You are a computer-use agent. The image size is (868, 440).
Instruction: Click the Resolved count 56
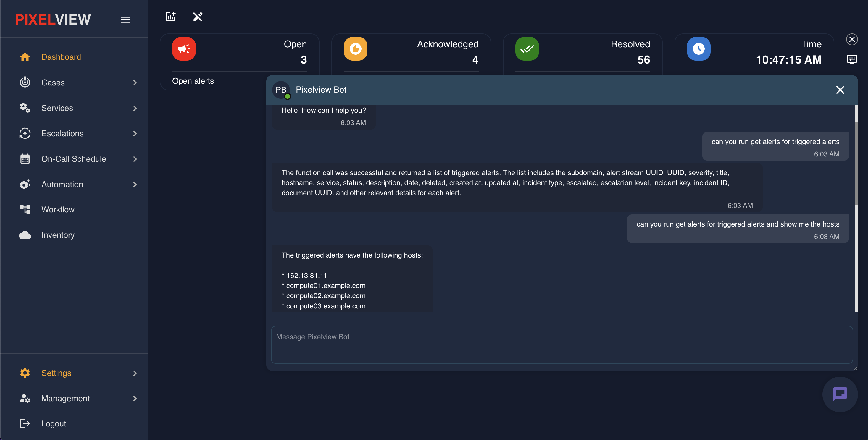tap(643, 60)
